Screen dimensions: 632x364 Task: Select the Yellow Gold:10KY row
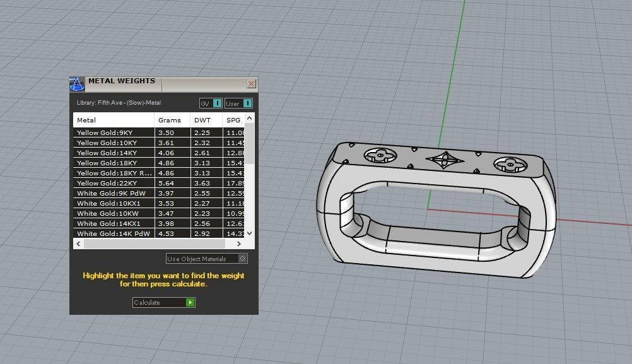pyautogui.click(x=159, y=143)
